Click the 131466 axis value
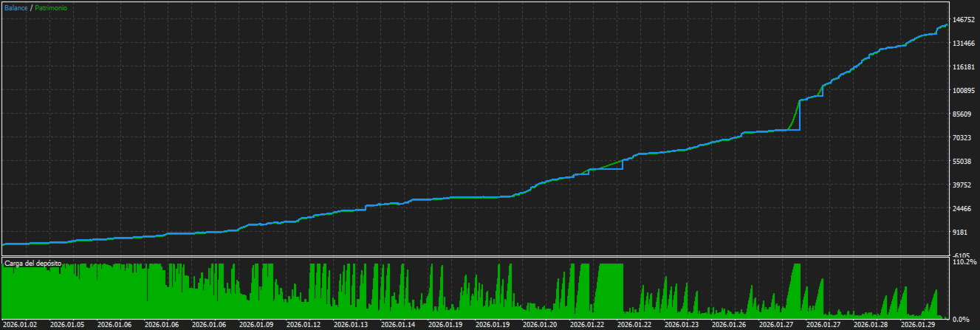980x330 pixels. 963,44
